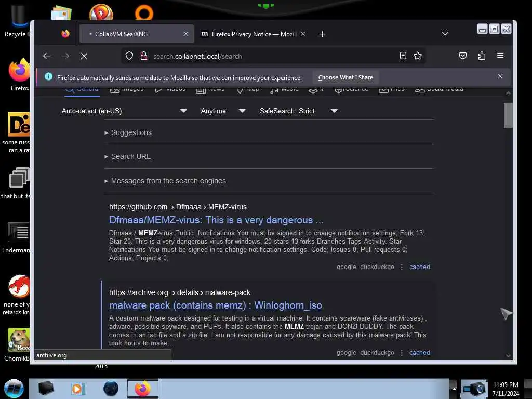The height and width of the screenshot is (399, 532).
Task: Open cached version of GitHub result
Action: tap(420, 267)
